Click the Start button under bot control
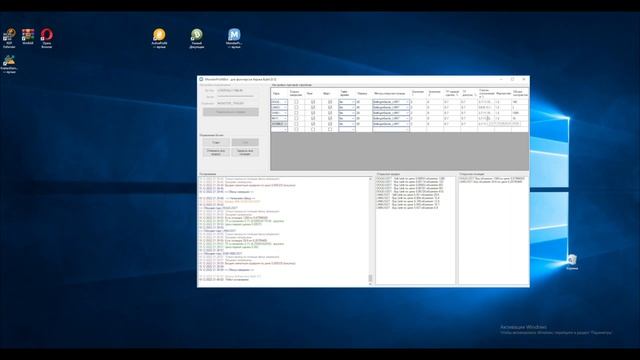 pyautogui.click(x=216, y=142)
